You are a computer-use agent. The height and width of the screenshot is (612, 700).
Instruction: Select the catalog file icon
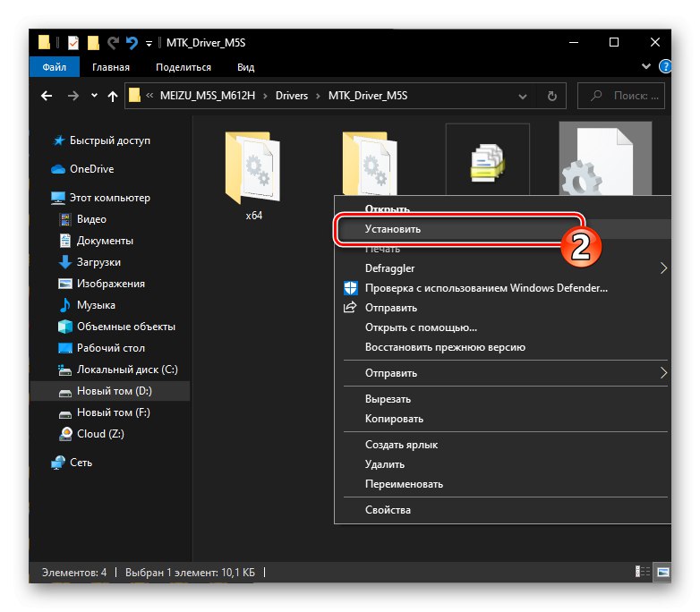pos(488,162)
